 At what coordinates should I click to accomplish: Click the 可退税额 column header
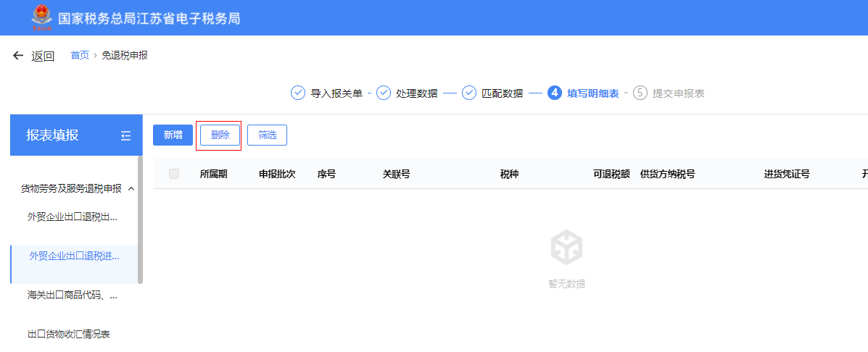pos(611,174)
